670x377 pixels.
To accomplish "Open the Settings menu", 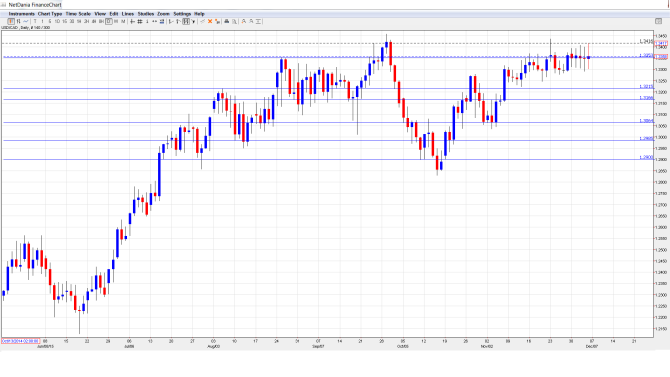I will tap(182, 14).
